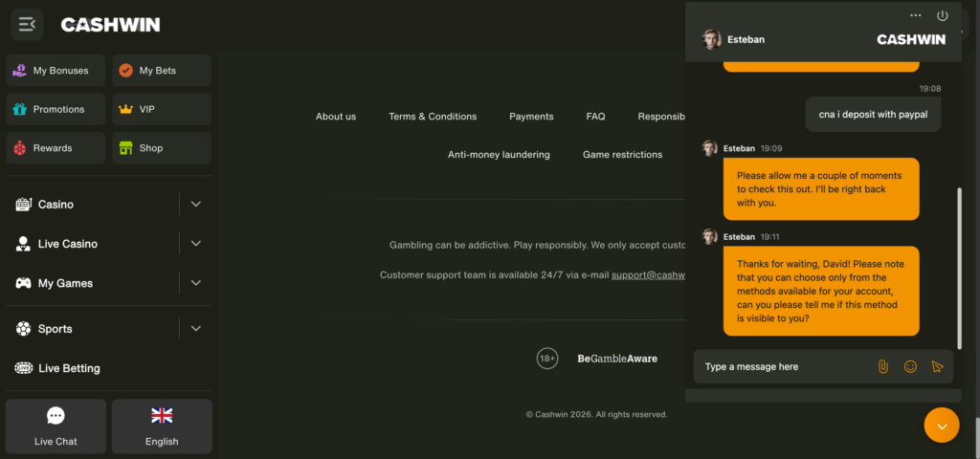The width and height of the screenshot is (980, 459).
Task: Open My Bonuses
Action: [x=56, y=71]
